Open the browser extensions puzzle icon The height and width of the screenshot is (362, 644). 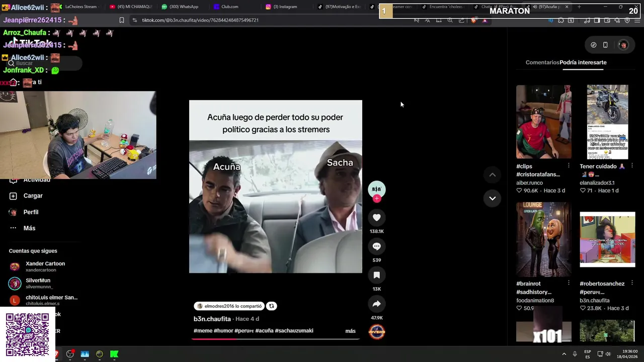point(561,20)
